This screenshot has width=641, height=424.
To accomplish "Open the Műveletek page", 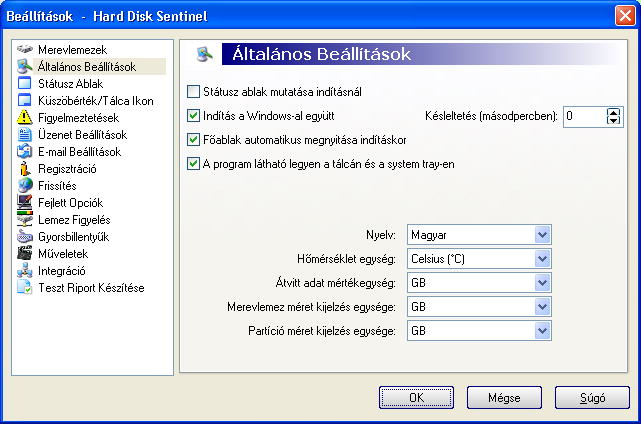I will pos(63,254).
